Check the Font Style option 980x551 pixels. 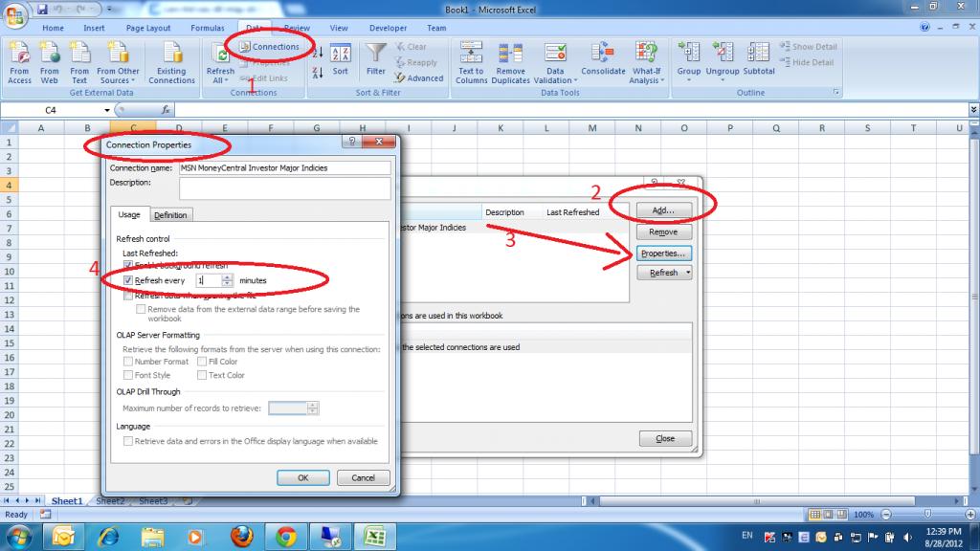point(128,375)
